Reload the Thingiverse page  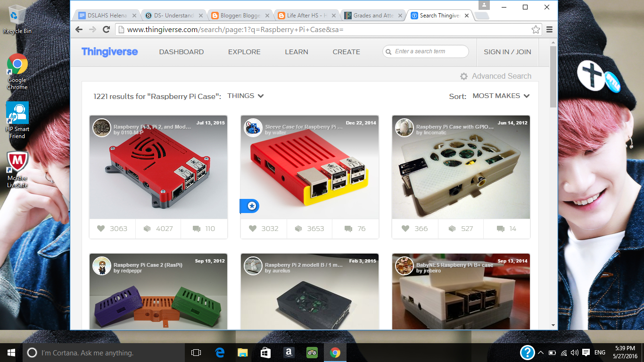(x=107, y=29)
